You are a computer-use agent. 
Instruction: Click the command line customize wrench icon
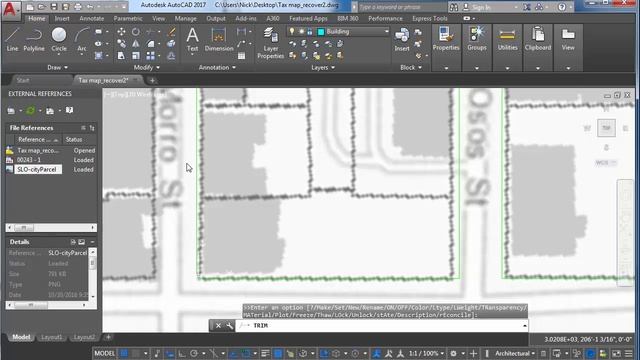click(x=229, y=326)
